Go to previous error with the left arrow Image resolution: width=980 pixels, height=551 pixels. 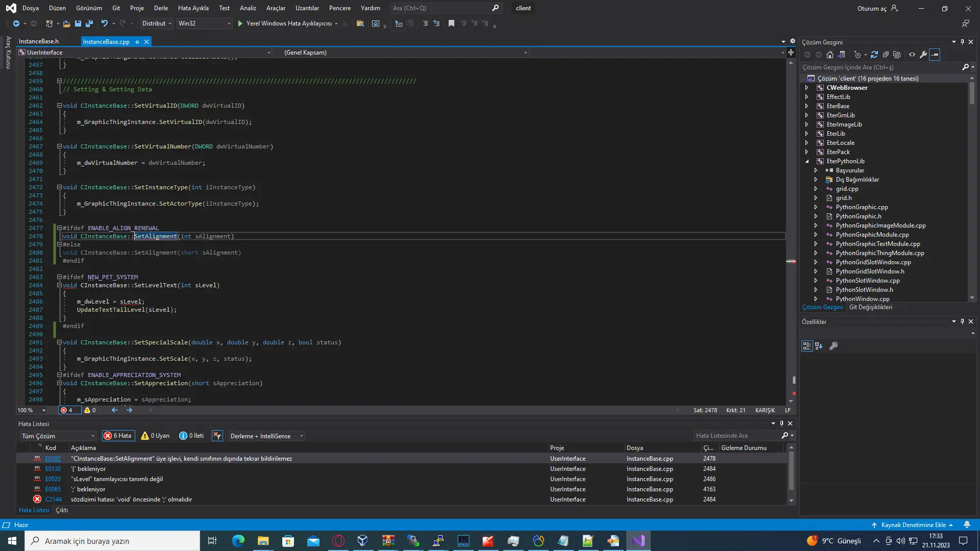(x=115, y=410)
